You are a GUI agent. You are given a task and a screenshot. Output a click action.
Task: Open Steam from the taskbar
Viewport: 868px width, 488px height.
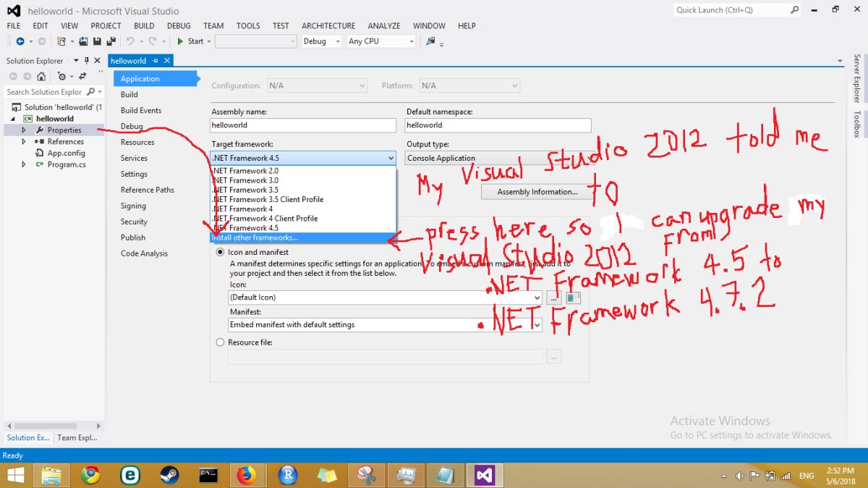[169, 475]
